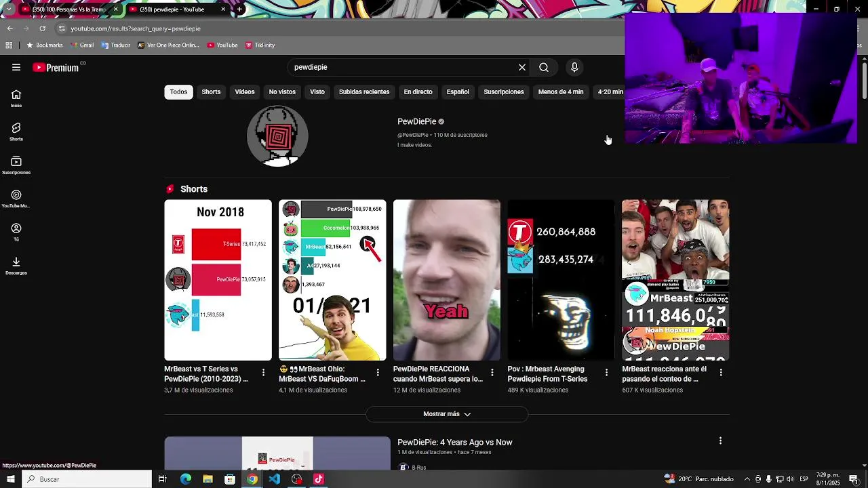Select the Vídeos filter chip
868x488 pixels.
[x=245, y=92]
